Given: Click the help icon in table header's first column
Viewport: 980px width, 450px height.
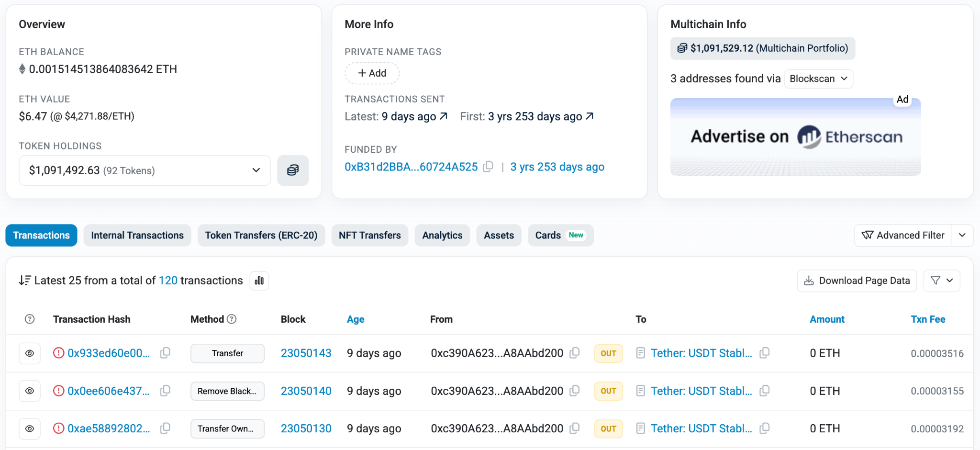Looking at the screenshot, I should click(x=30, y=319).
